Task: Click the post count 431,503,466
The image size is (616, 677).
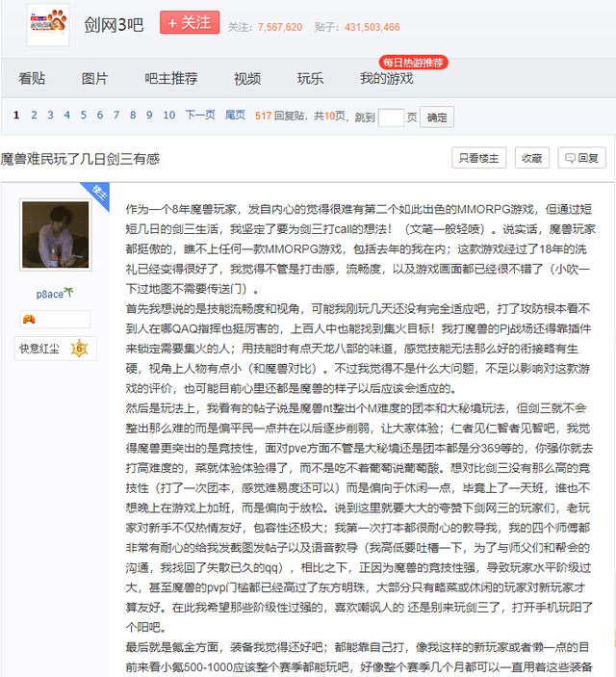Action: (x=372, y=27)
